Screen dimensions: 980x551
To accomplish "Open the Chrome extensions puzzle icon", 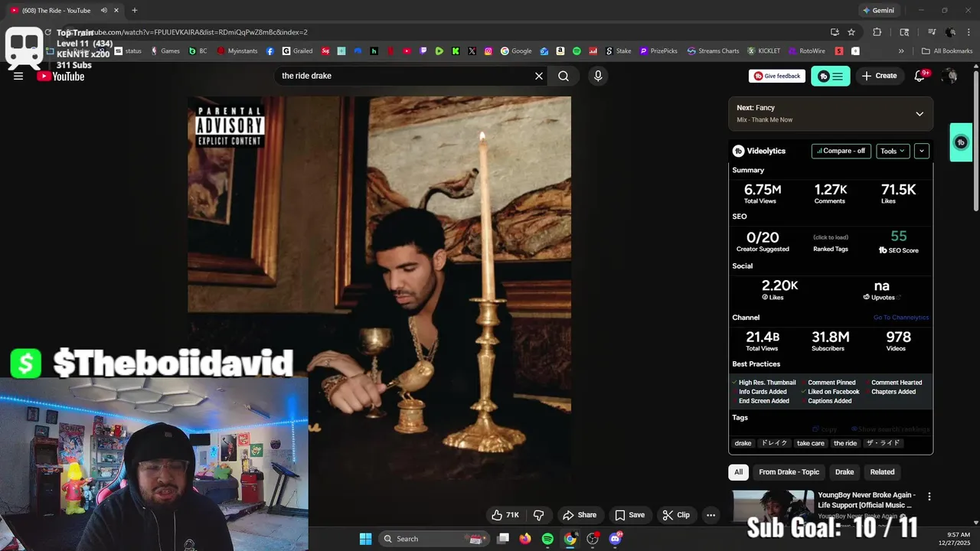I will 877,32.
